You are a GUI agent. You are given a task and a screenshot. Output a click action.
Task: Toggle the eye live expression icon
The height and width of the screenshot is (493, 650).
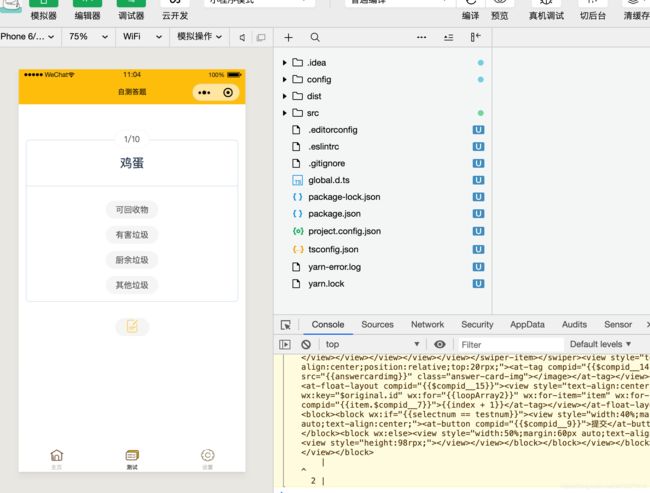click(x=439, y=344)
